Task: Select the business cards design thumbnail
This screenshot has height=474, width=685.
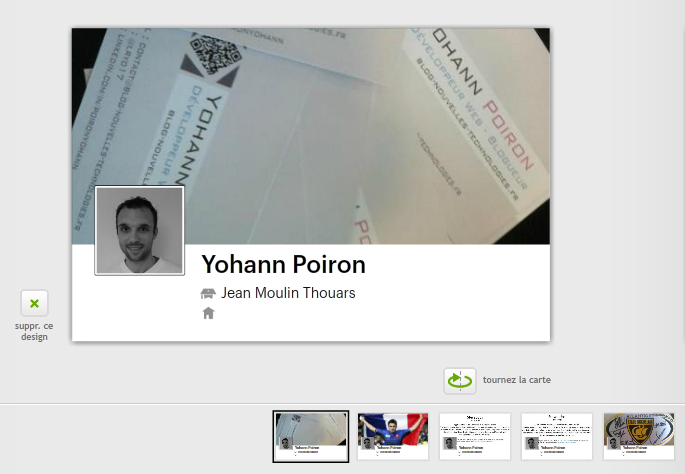Action: (311, 436)
